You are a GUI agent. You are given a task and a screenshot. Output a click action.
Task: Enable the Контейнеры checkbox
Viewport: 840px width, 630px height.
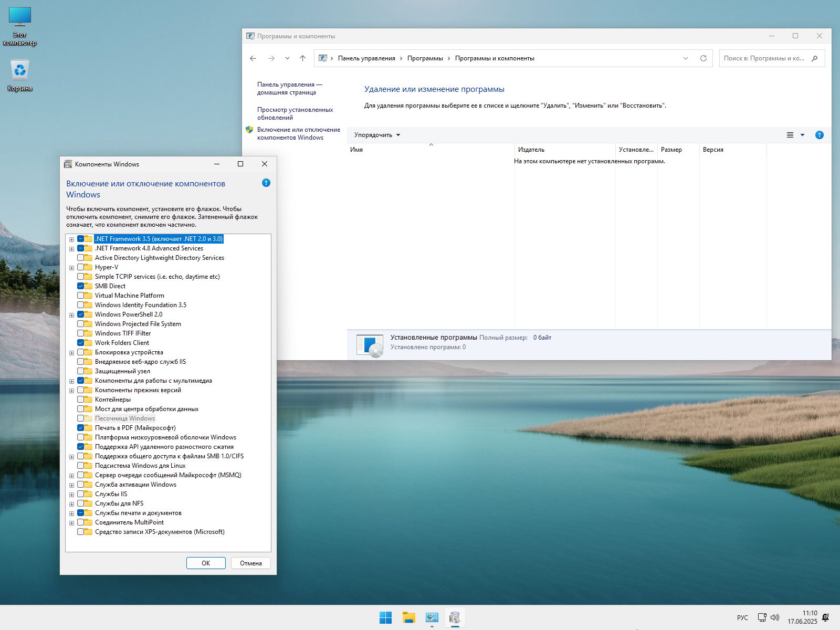click(x=81, y=400)
